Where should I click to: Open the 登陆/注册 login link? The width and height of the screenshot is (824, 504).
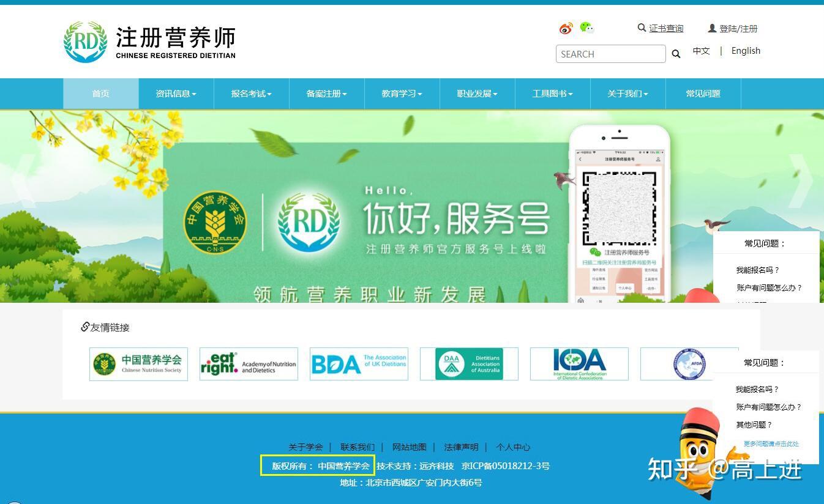(x=738, y=29)
